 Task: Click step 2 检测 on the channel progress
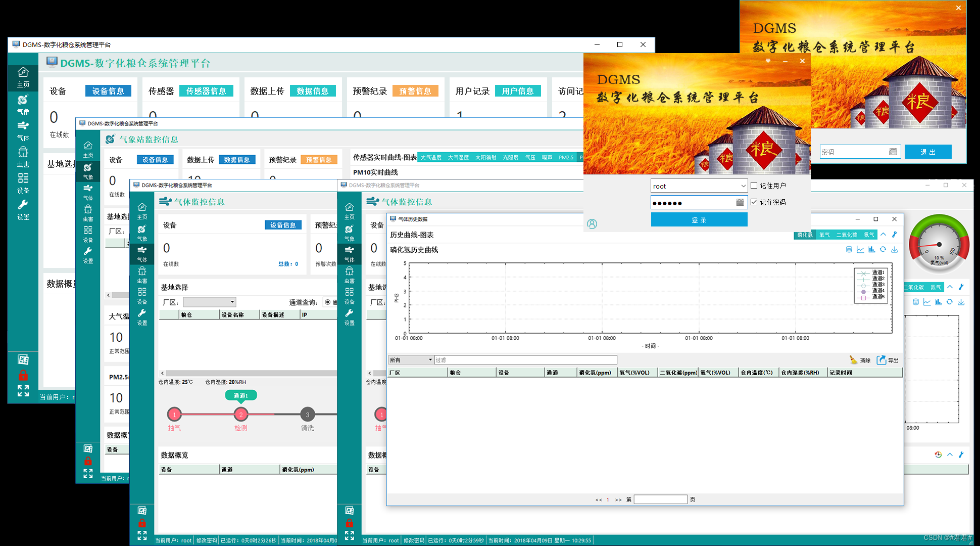[x=241, y=415]
